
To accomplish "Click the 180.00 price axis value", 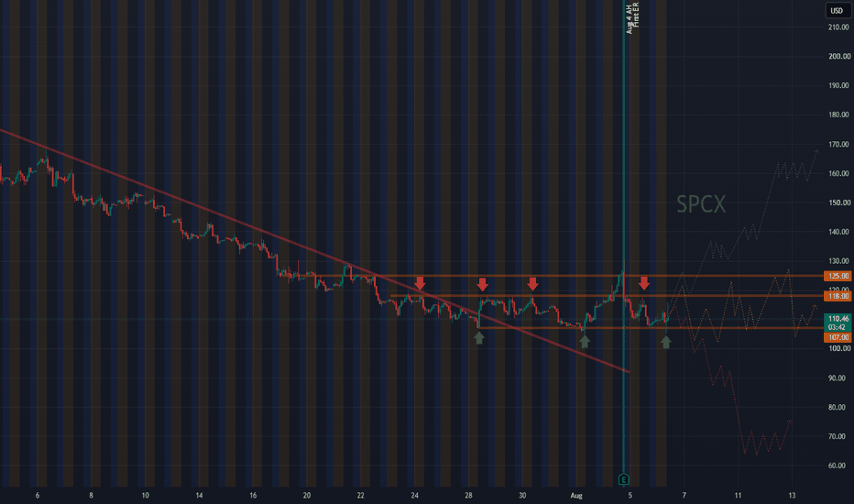I will pos(839,115).
